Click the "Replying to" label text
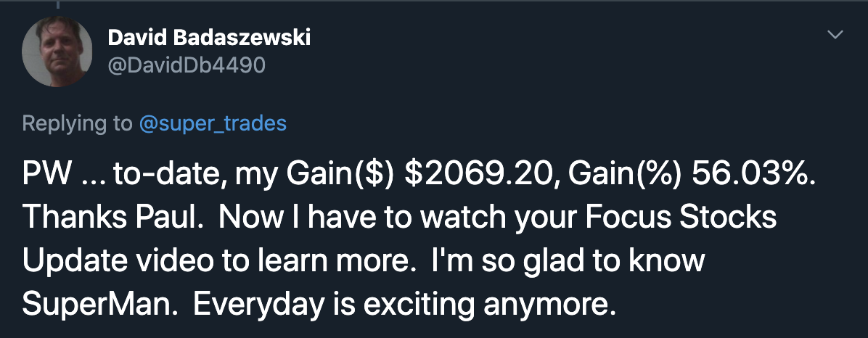The height and width of the screenshot is (338, 868). pyautogui.click(x=77, y=123)
